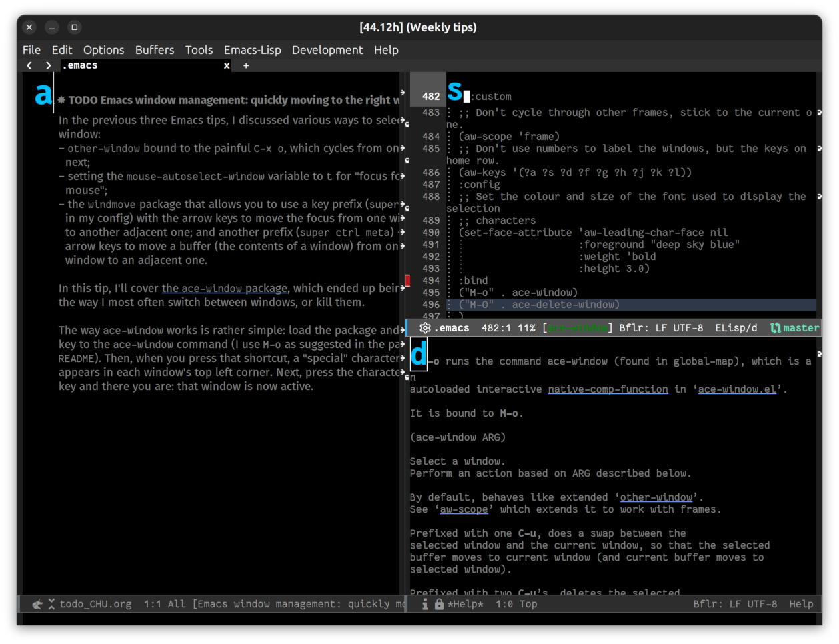This screenshot has width=839, height=644.
Task: Follow the 'other-window' link in Help
Action: pyautogui.click(x=656, y=497)
